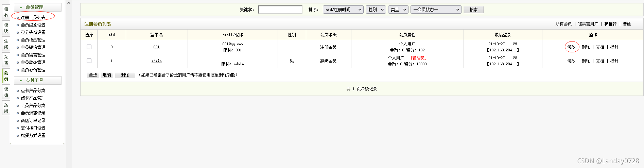Open the 采集 vertical tab
Image resolution: width=644 pixels, height=168 pixels.
tap(6, 60)
